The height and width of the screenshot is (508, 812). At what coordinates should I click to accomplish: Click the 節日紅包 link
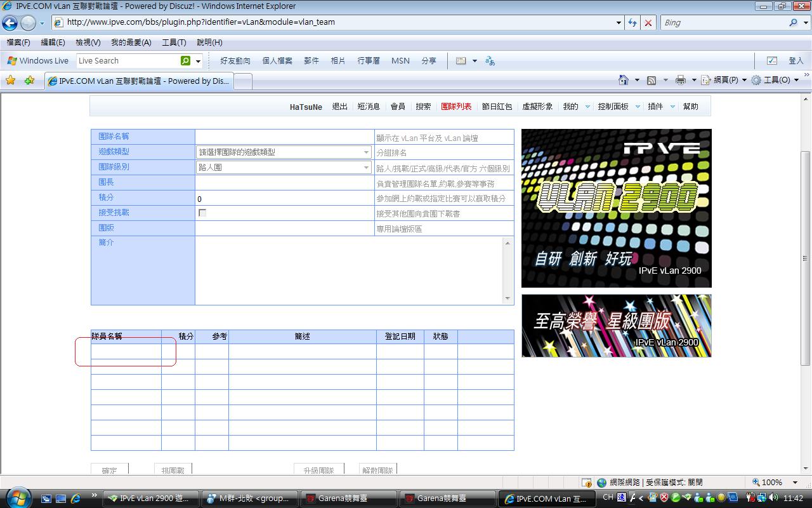pos(497,107)
